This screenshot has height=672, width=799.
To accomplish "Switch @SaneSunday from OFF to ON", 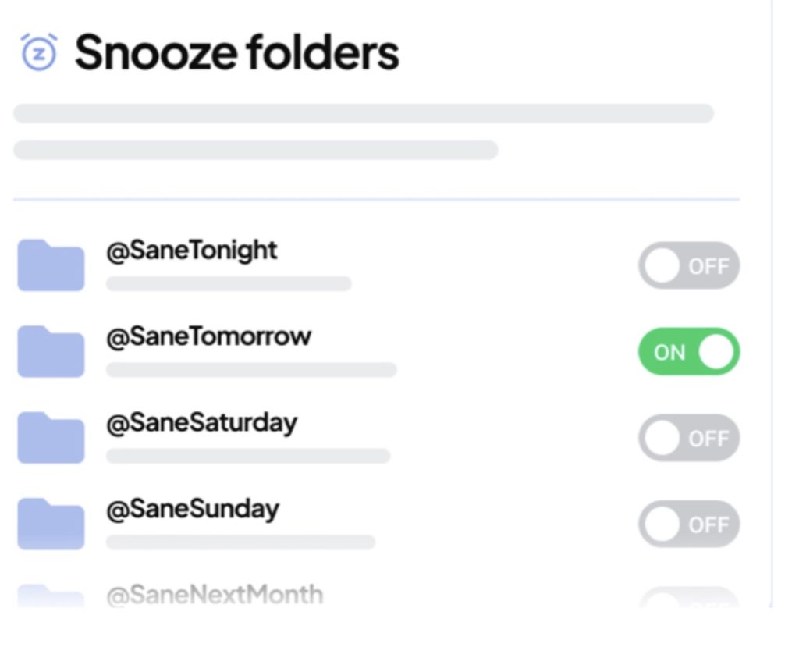I will click(689, 524).
